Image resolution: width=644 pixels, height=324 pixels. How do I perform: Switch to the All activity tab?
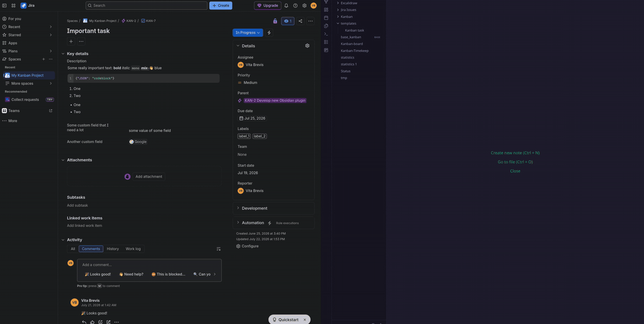pyautogui.click(x=73, y=249)
